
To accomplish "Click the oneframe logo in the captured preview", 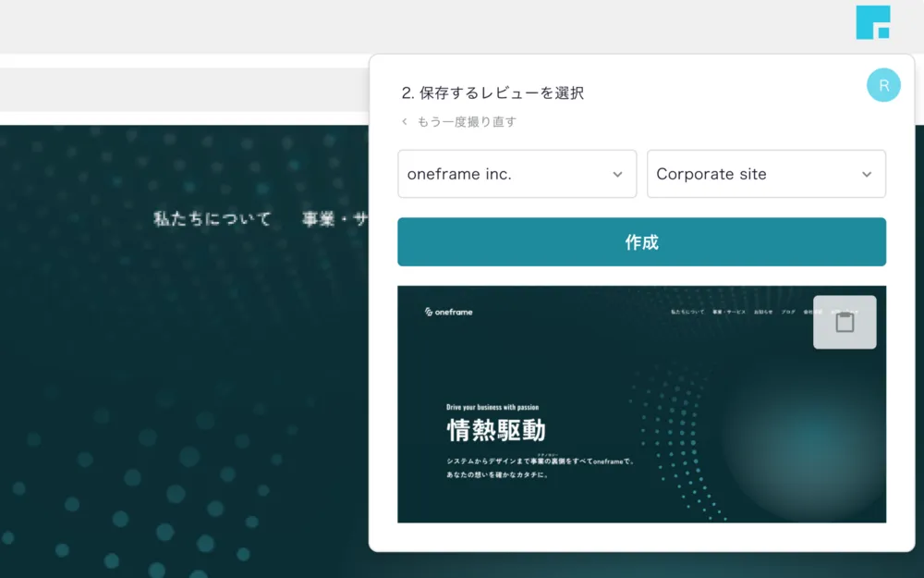I will coord(449,313).
